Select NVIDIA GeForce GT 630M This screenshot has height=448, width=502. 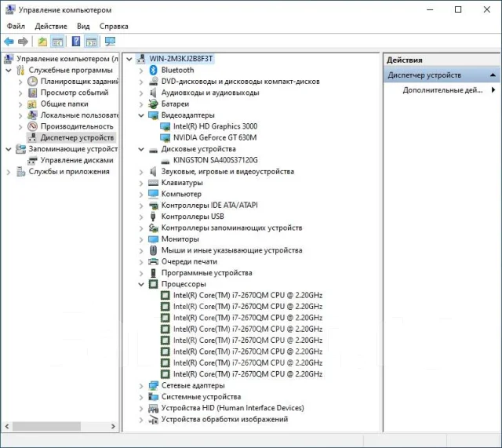tap(215, 138)
